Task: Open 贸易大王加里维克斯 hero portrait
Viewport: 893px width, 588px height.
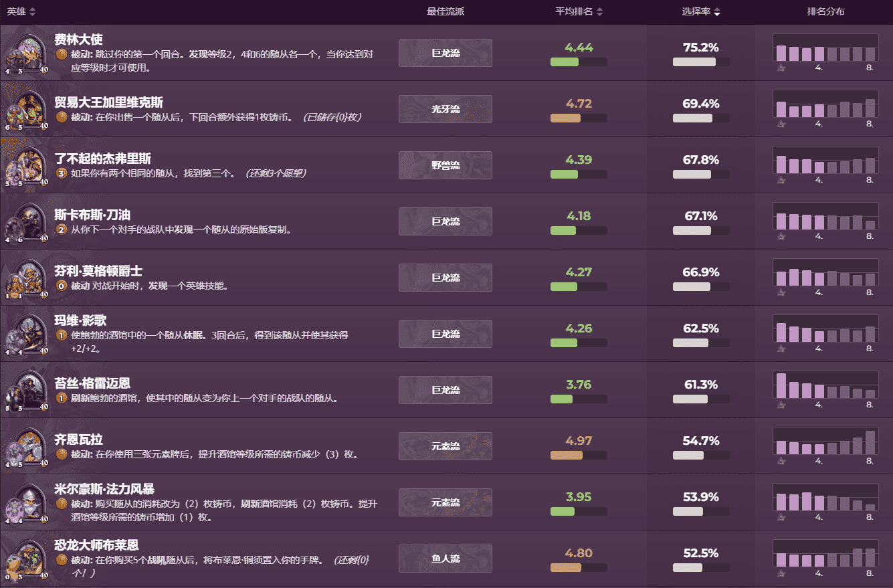Action: tap(26, 108)
